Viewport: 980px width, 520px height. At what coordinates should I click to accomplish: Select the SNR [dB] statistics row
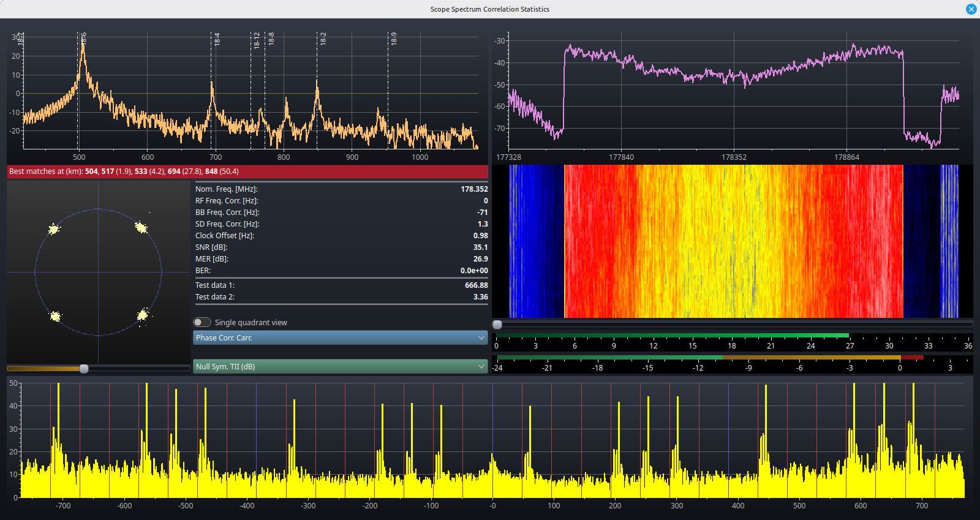[x=341, y=247]
